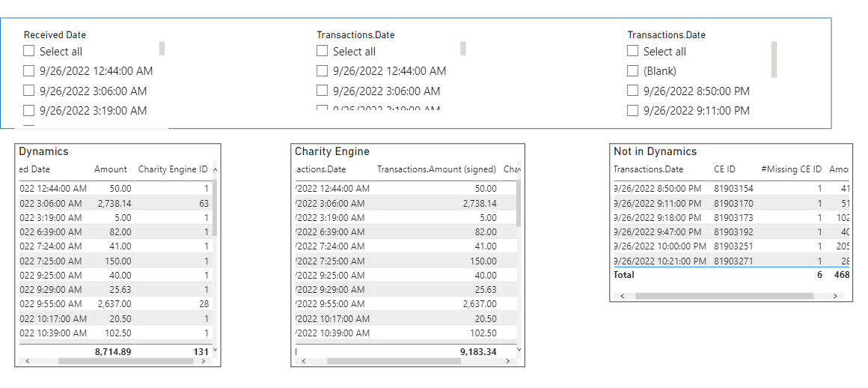Click right Transactions.Date slicer scrollbar thumb

coord(774,59)
